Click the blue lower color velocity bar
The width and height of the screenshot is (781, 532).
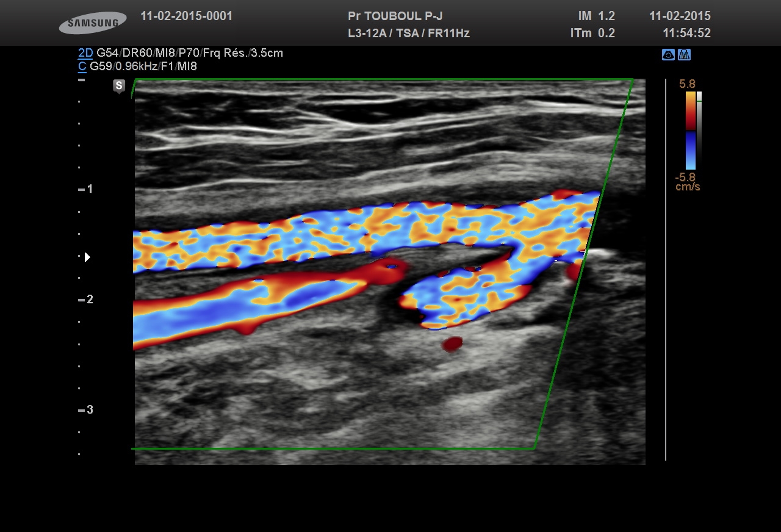coord(690,150)
